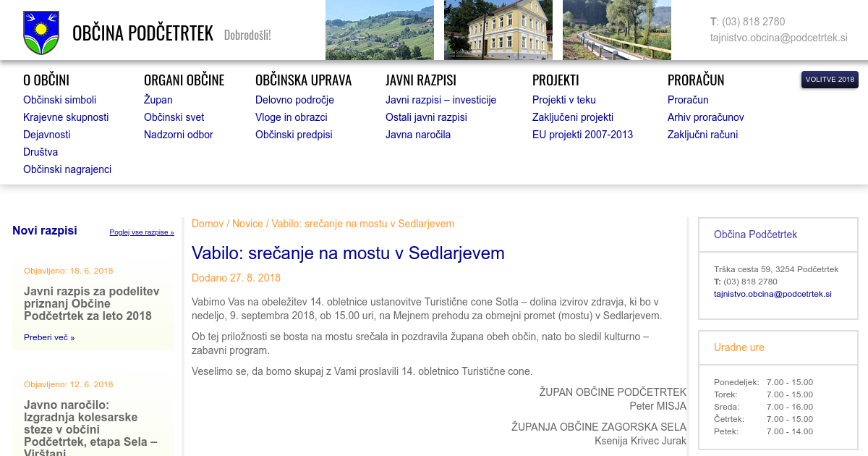Go to the Župan page
The image size is (868, 456).
tap(158, 100)
